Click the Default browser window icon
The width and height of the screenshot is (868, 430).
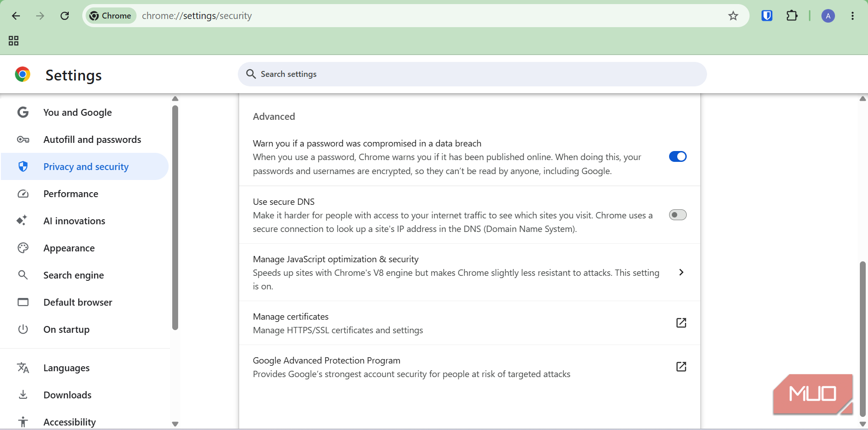tap(23, 302)
